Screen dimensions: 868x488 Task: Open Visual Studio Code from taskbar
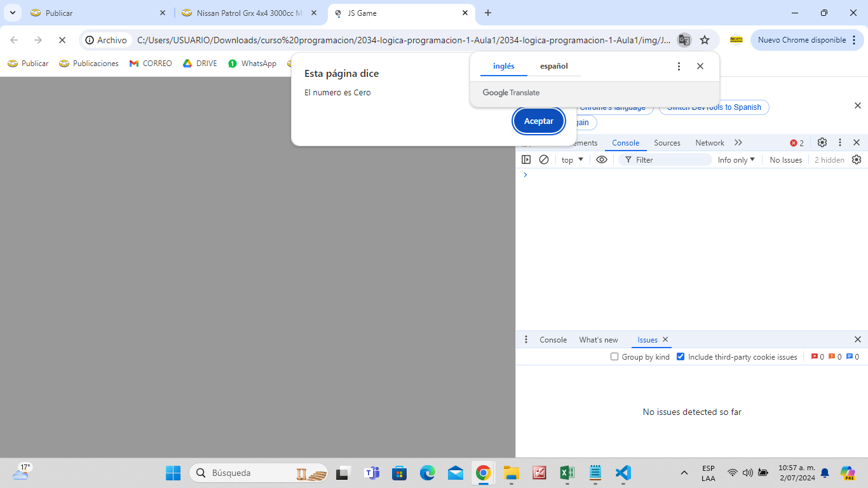click(623, 473)
